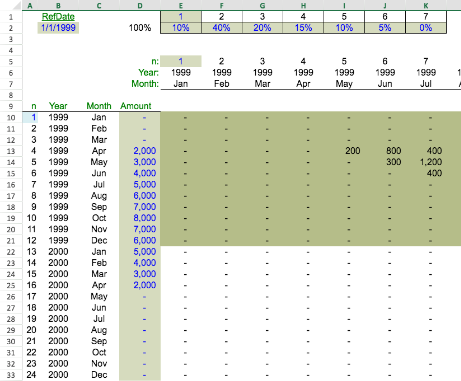Select the 5% percentage cell

point(385,28)
